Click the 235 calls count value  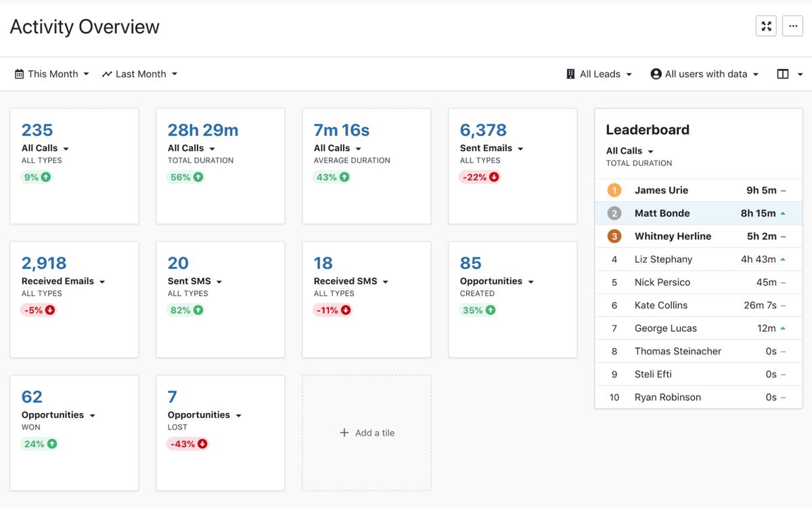coord(37,130)
